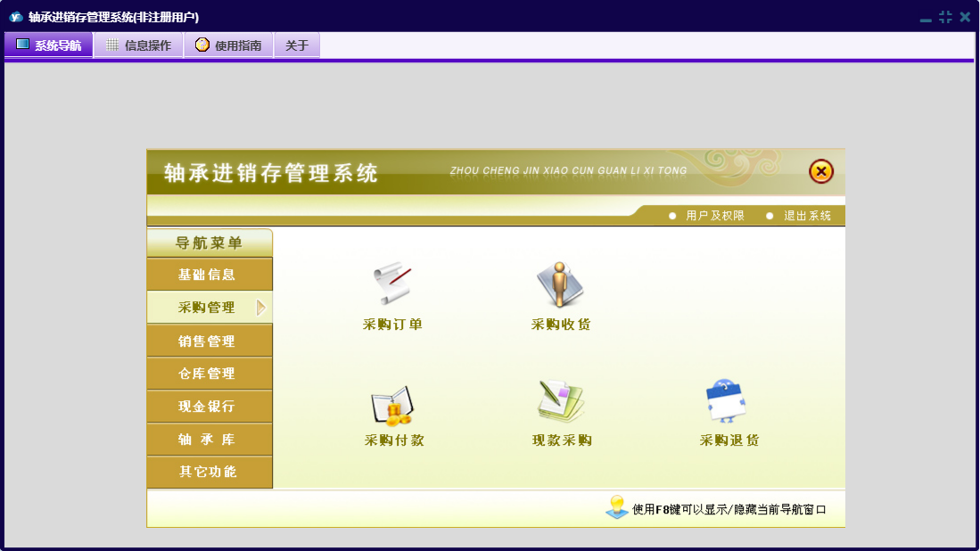The width and height of the screenshot is (980, 551).
Task: Select the 信息操作 tab
Action: [x=138, y=45]
